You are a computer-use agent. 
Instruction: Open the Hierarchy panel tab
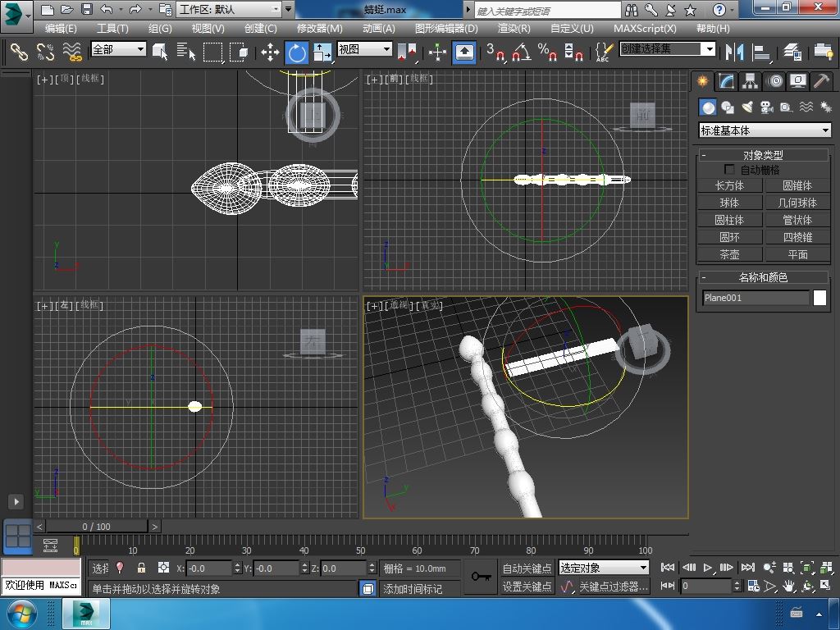pos(749,81)
